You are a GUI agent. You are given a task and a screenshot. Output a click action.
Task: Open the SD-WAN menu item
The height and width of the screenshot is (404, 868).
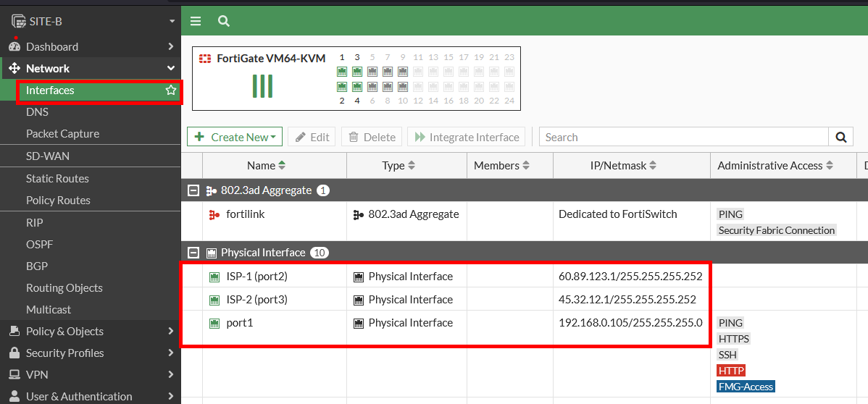pyautogui.click(x=48, y=156)
